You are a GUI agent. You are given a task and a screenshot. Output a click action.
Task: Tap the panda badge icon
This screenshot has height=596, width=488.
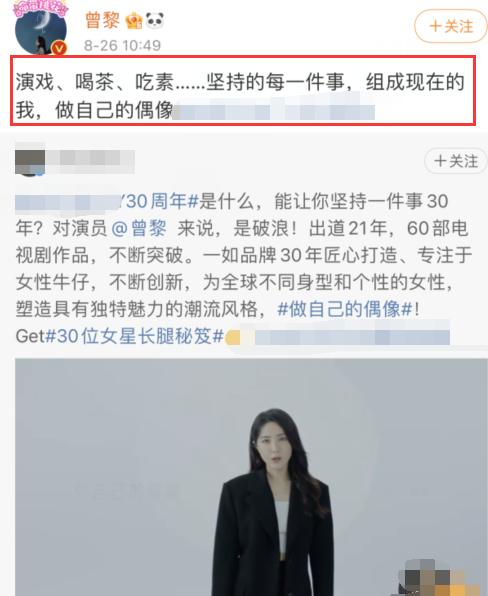pos(155,21)
